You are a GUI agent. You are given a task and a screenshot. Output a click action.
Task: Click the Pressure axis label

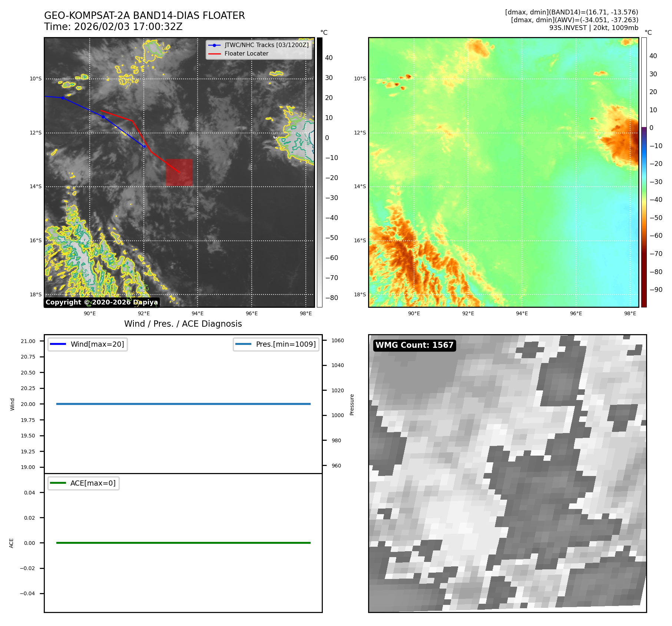click(352, 404)
